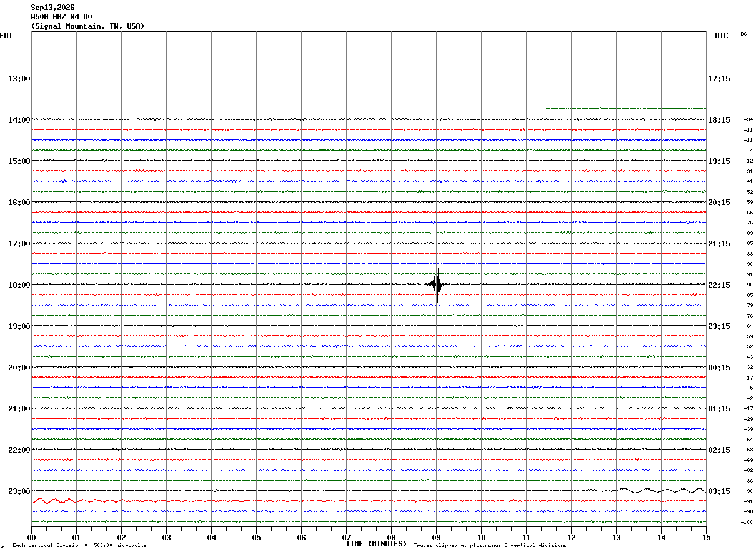Click the long-period black wave near 23:00
756x554 pixels.
pos(661,490)
